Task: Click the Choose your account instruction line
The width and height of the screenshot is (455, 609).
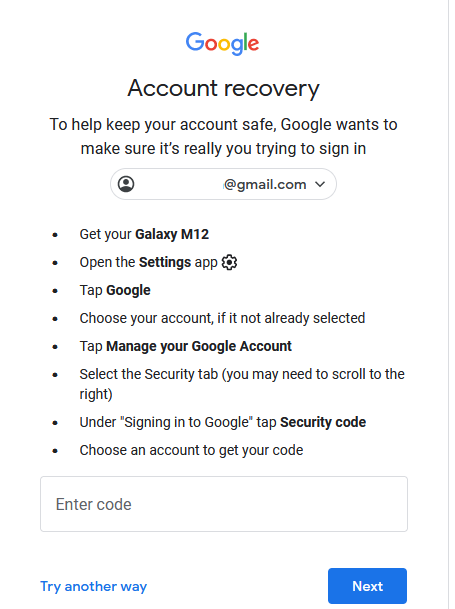Action: click(x=222, y=318)
